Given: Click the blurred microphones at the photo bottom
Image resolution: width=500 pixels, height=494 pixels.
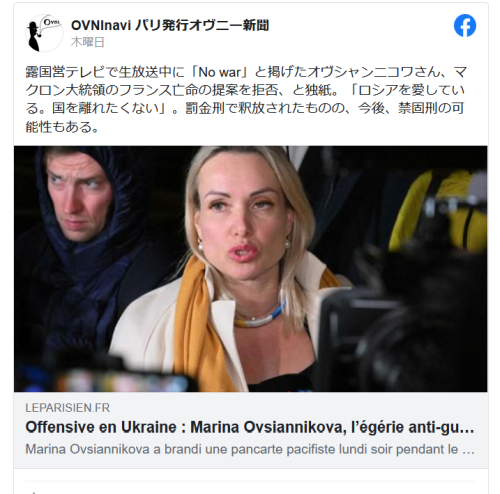Looking at the screenshot, I should pyautogui.click(x=120, y=382).
